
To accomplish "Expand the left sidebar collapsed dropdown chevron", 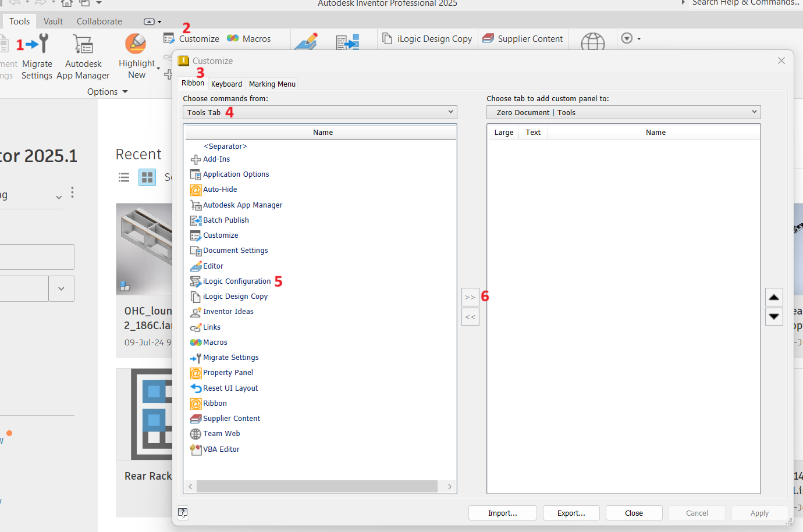I will (59, 197).
